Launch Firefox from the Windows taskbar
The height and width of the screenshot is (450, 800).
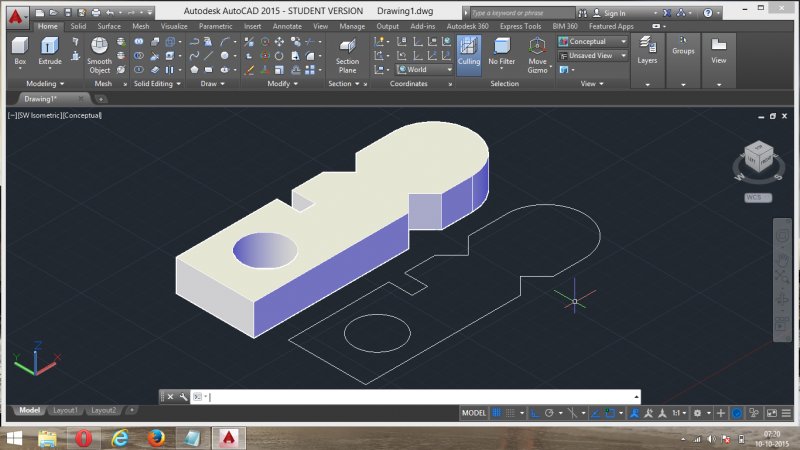pyautogui.click(x=155, y=438)
